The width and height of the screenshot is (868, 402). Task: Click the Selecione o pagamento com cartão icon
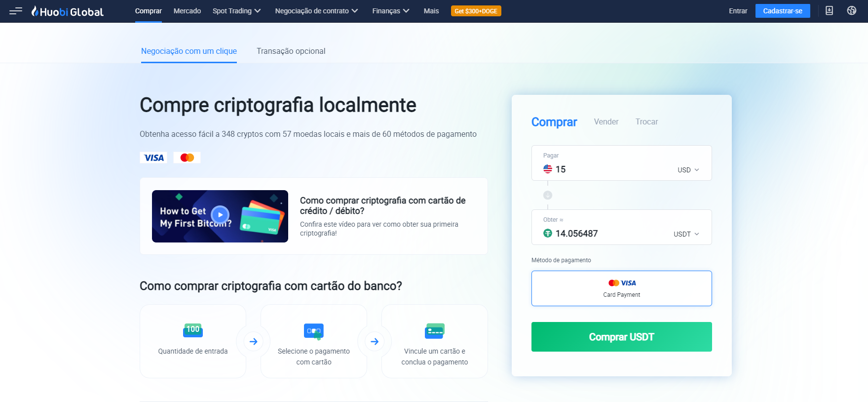tap(314, 331)
